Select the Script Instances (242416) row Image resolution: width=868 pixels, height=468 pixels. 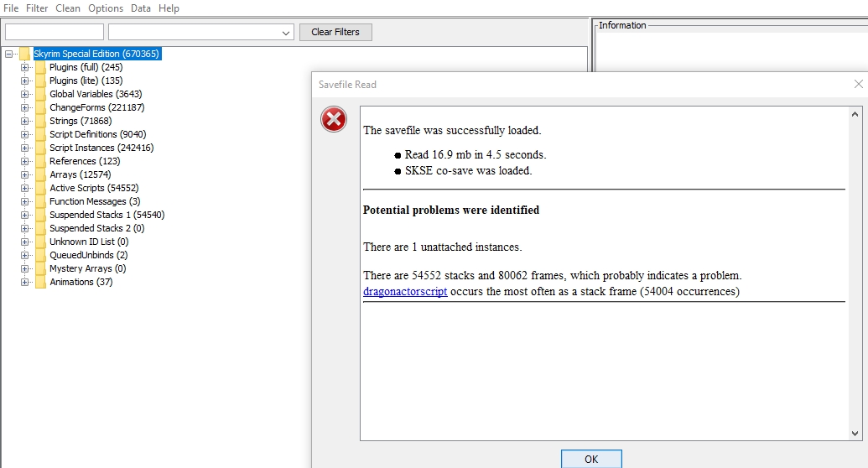101,148
